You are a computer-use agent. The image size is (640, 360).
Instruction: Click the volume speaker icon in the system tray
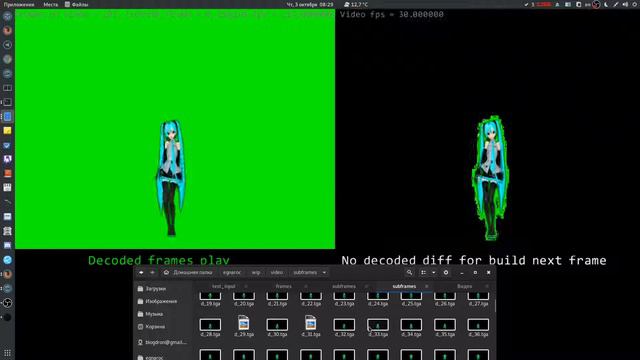625,4
